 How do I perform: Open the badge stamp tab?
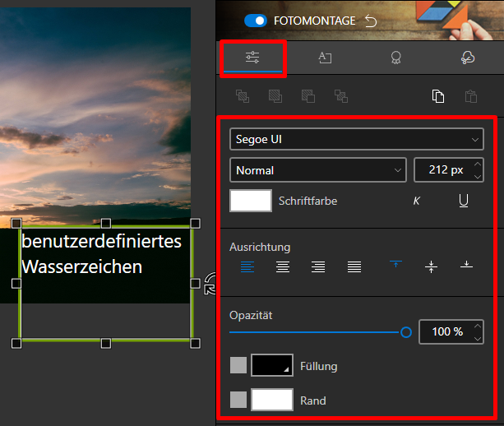point(396,58)
